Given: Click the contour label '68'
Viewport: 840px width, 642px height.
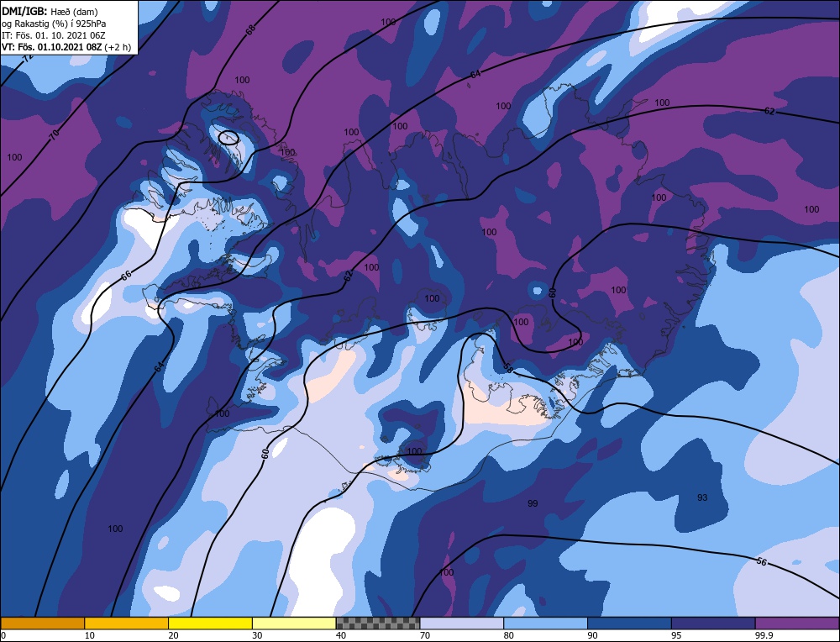Looking at the screenshot, I should click(x=250, y=30).
